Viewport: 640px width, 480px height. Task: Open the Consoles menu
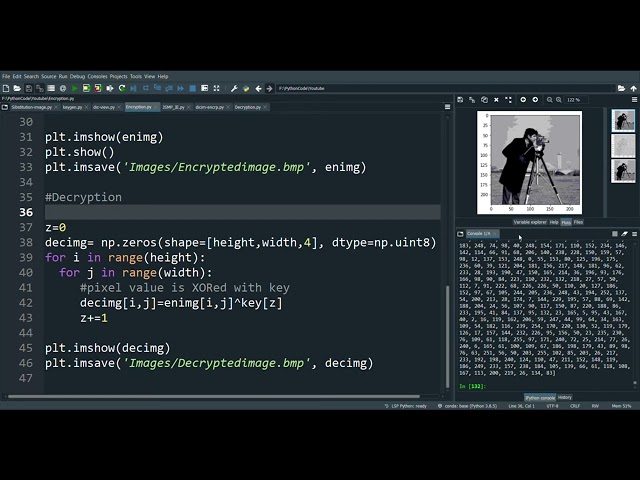(x=97, y=76)
